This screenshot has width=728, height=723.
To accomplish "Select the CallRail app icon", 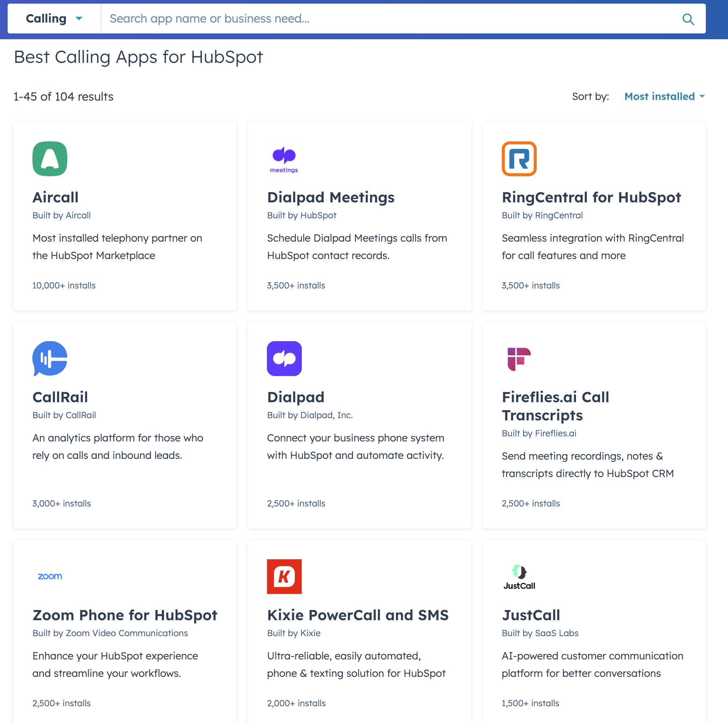I will pyautogui.click(x=50, y=359).
